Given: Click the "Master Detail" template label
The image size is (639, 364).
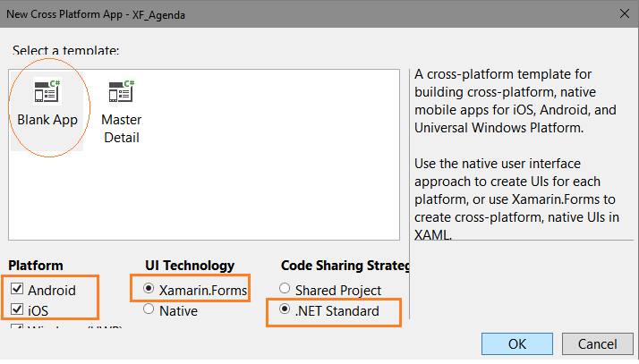Looking at the screenshot, I should click(x=122, y=129).
